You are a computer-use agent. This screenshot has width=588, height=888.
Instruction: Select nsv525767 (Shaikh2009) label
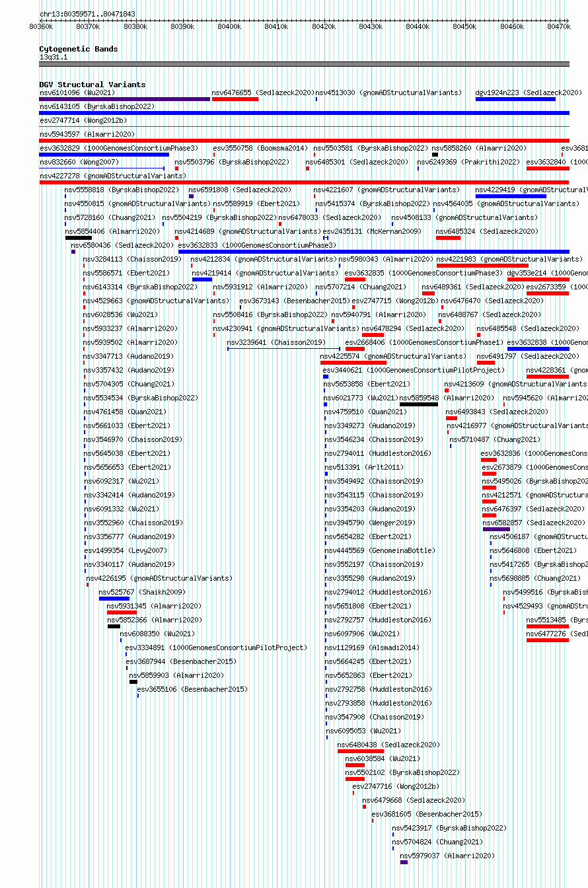[x=143, y=592]
